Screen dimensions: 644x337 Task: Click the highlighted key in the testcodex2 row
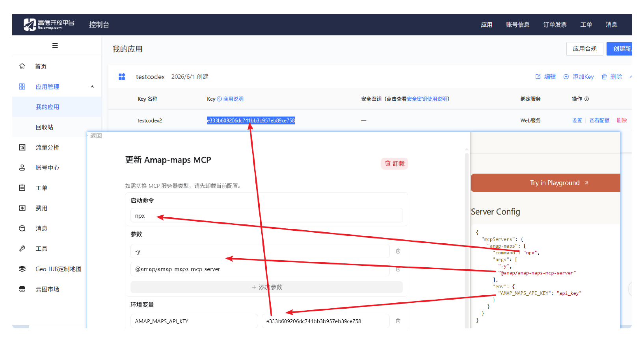tap(251, 120)
